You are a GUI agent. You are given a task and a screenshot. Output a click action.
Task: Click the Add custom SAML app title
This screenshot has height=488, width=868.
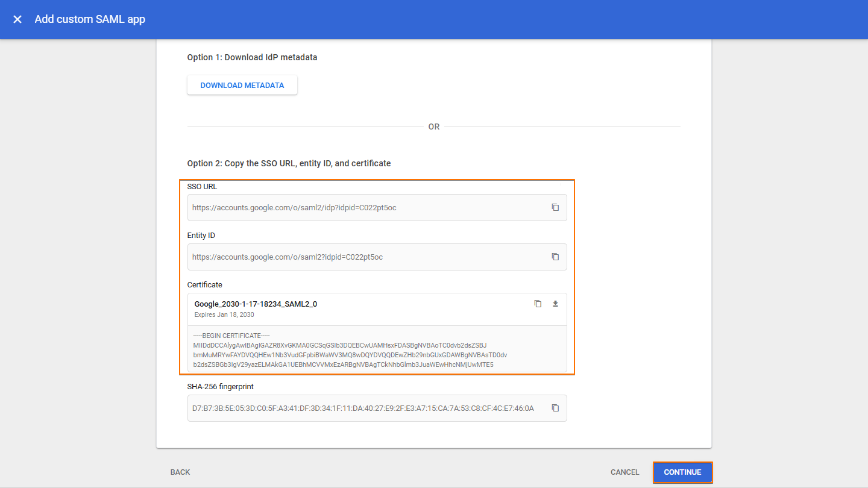(89, 19)
